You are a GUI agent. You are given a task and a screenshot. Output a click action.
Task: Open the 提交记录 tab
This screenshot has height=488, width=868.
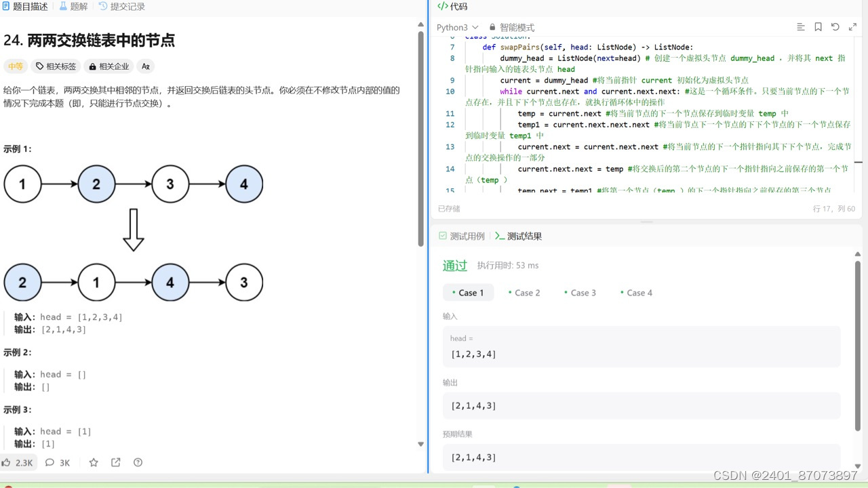point(122,7)
